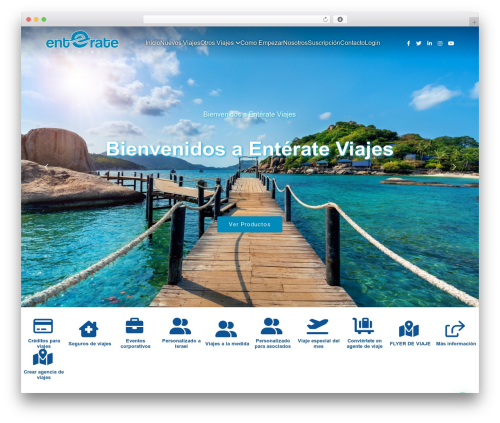Open the LinkedIn icon in header

(429, 43)
